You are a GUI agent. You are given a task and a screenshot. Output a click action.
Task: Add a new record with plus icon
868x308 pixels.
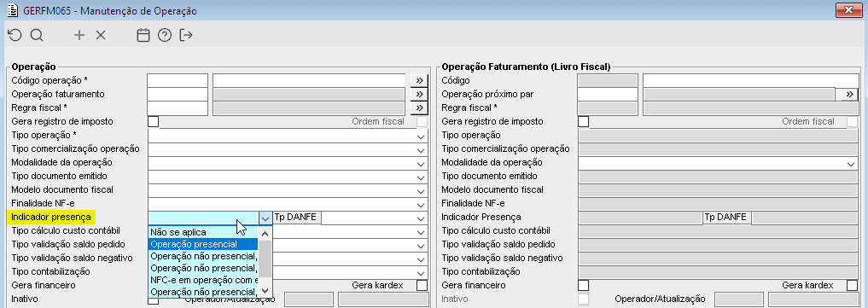click(x=79, y=35)
